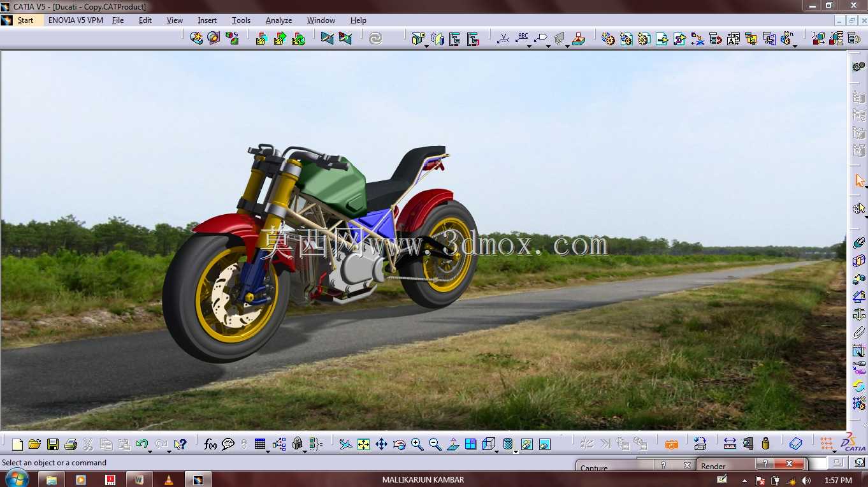Click the Capture toolbar help question button
The height and width of the screenshot is (487, 868).
663,465
